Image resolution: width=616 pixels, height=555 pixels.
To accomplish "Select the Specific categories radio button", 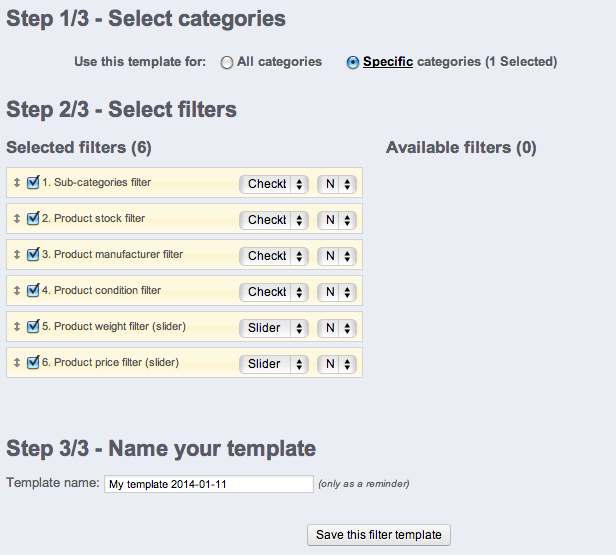I will (x=352, y=62).
